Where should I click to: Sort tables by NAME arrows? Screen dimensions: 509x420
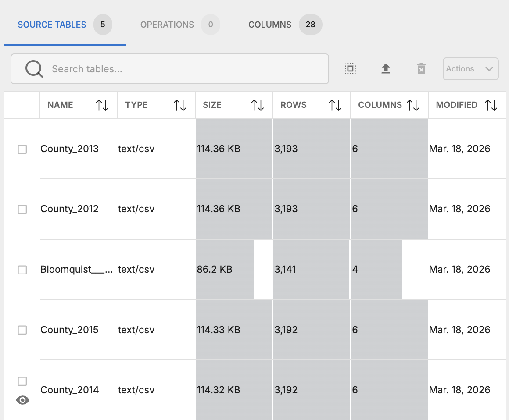pos(102,105)
